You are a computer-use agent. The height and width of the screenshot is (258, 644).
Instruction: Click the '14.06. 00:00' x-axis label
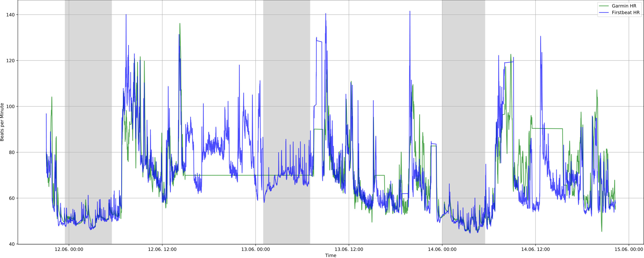[442, 250]
